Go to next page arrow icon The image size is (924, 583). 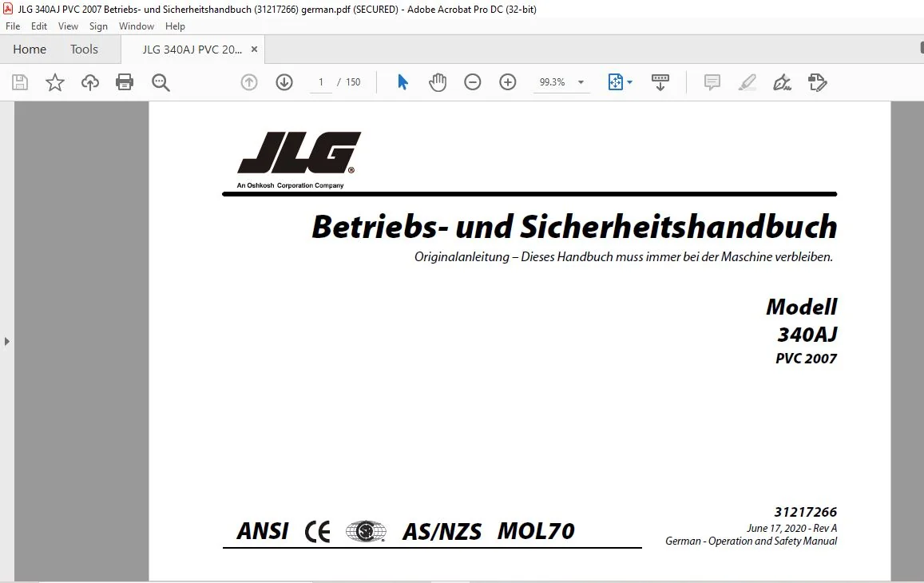click(x=284, y=82)
